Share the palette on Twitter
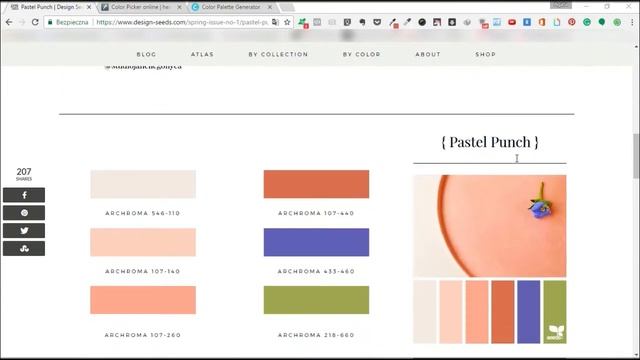Screen dimensions: 640x360 (24, 231)
